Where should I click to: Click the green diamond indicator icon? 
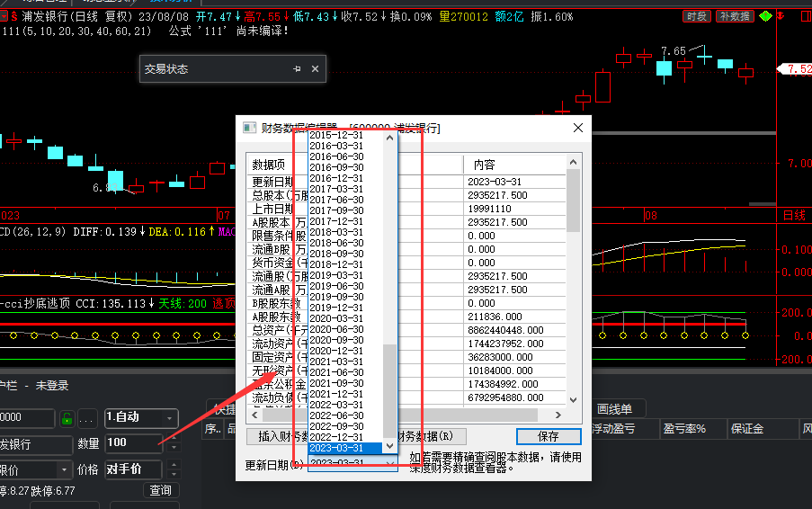point(765,16)
